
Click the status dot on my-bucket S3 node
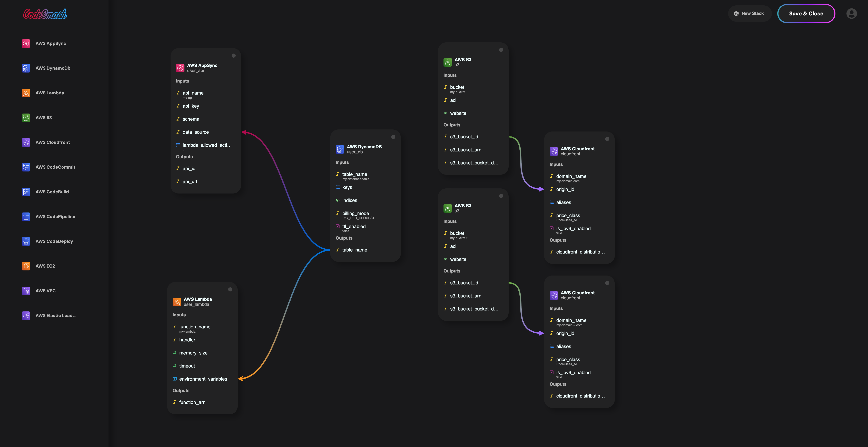pyautogui.click(x=501, y=50)
